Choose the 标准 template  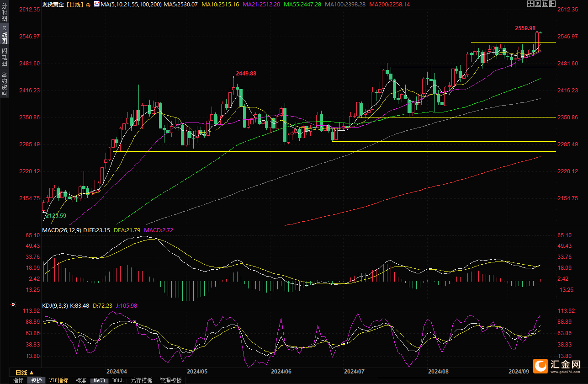[81, 380]
